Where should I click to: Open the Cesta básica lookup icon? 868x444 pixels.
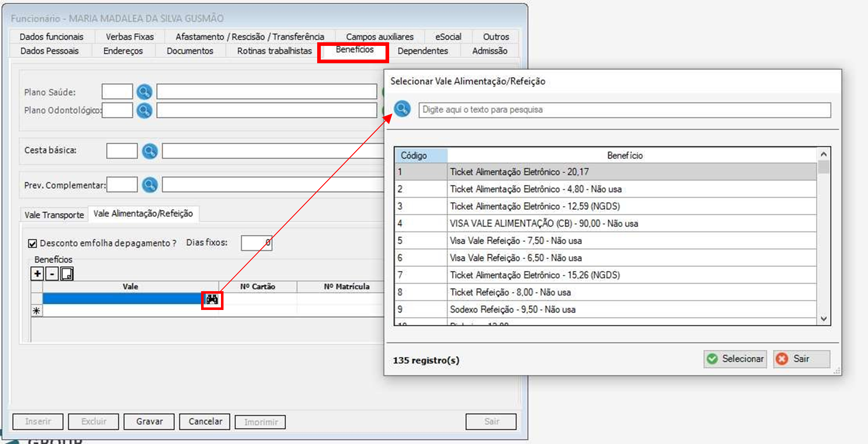[150, 151]
